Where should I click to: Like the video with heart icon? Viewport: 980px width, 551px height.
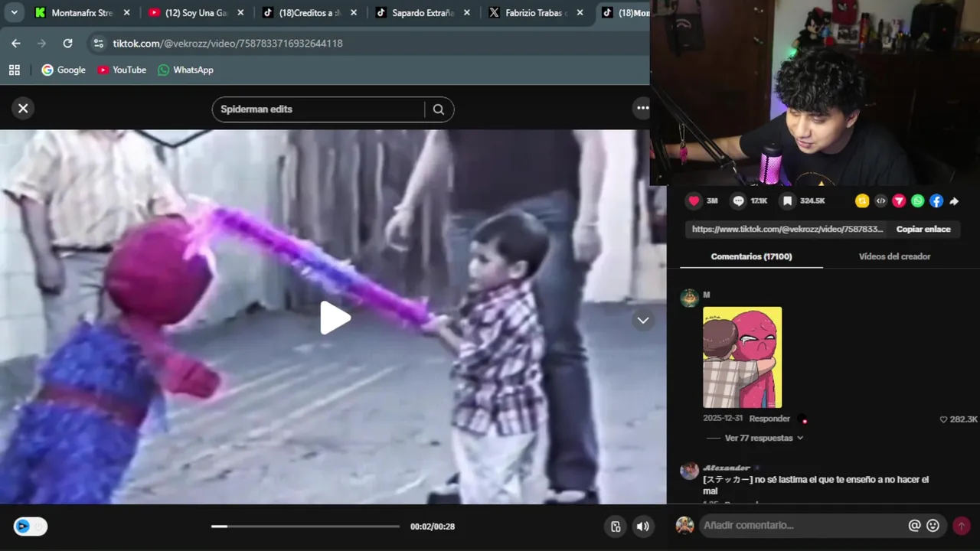pos(694,201)
